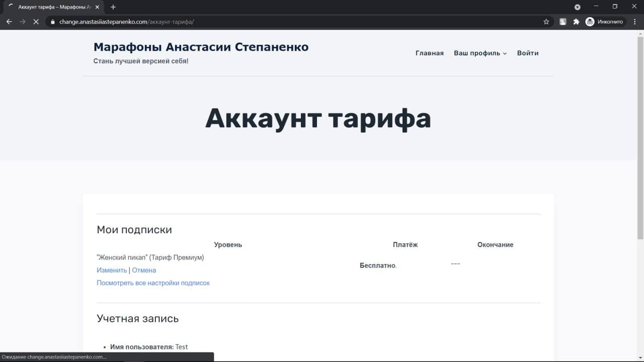Close the Аккаунт тарифа tab
Viewport: 644px width, 362px height.
(x=98, y=7)
